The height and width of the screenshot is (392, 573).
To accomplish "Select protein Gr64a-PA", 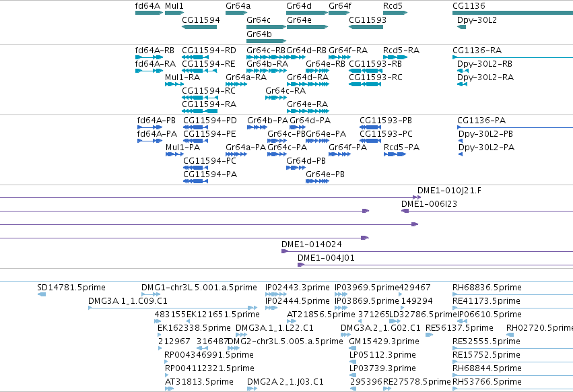I will [236, 154].
